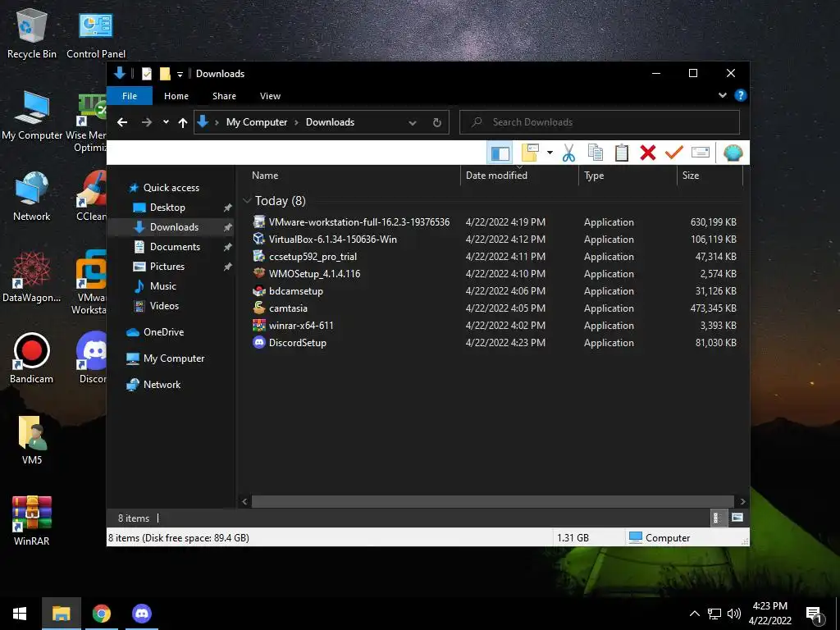The height and width of the screenshot is (630, 840).
Task: Click the Copy toolbar icon
Action: tap(596, 153)
